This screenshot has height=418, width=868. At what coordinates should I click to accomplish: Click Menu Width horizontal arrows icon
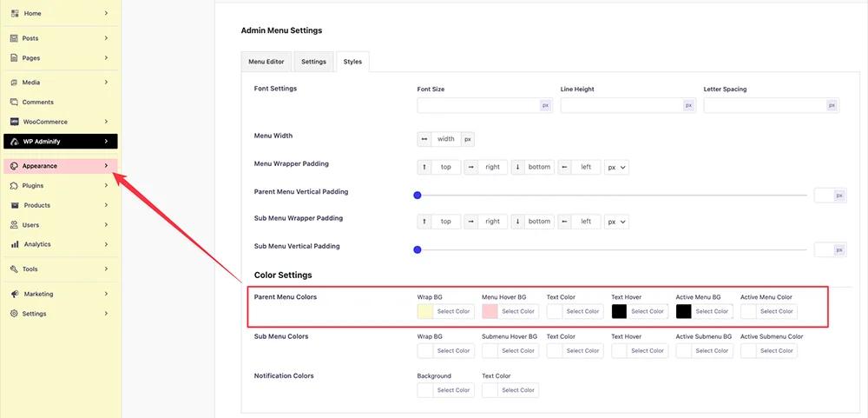(x=424, y=139)
